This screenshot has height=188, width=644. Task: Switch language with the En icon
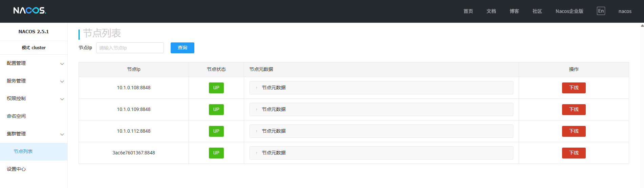(x=601, y=11)
